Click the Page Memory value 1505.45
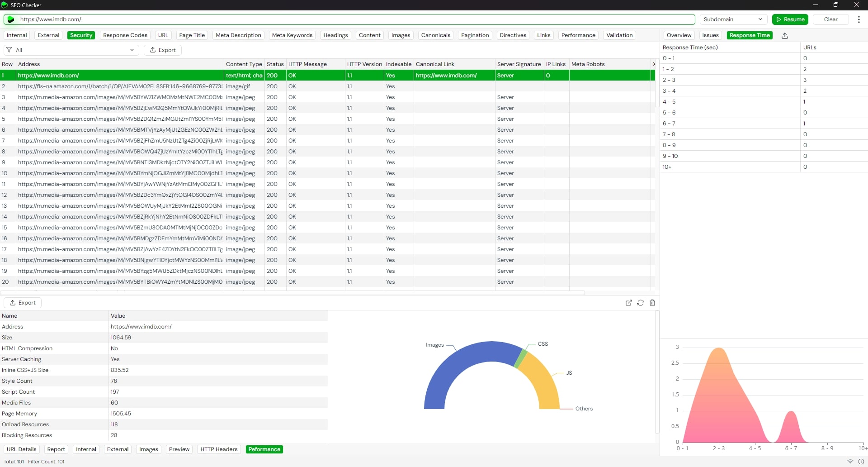868x467 pixels. coord(121,414)
